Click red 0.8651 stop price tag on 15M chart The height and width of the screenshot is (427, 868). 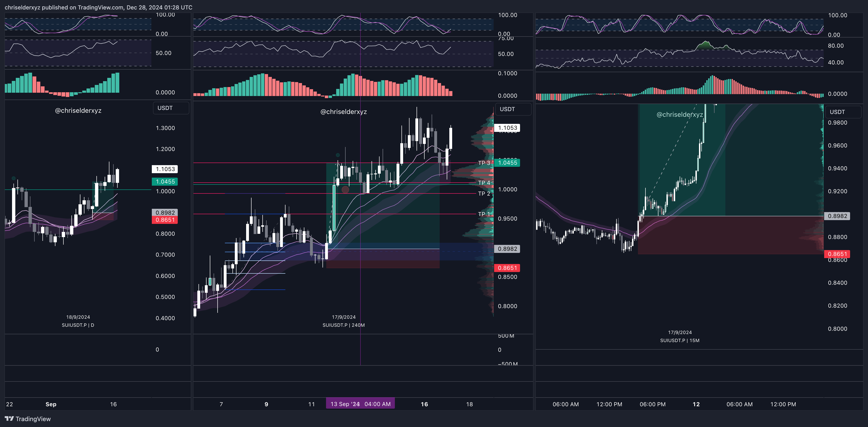(x=837, y=254)
